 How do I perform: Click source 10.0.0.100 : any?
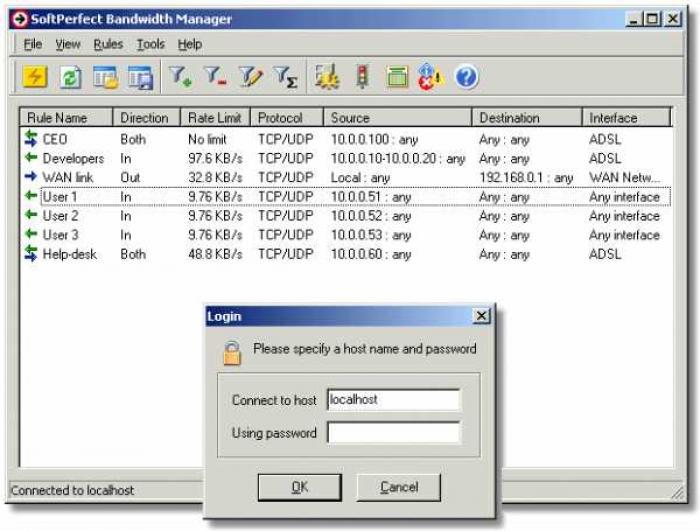click(374, 139)
